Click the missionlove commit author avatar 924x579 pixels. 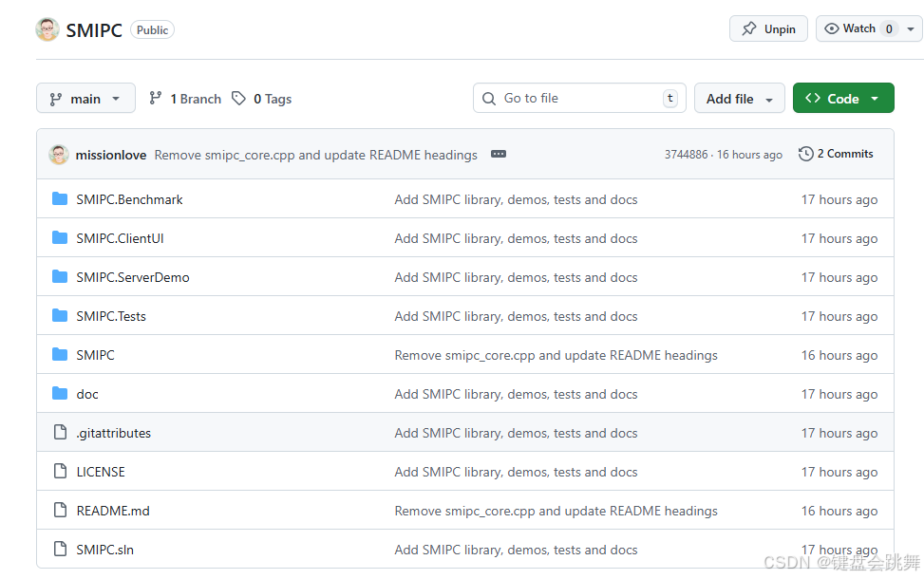coord(58,155)
